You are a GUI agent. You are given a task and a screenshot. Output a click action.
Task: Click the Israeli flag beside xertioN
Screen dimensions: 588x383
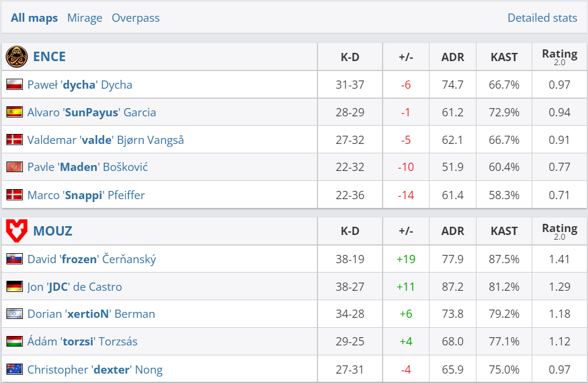coord(15,314)
